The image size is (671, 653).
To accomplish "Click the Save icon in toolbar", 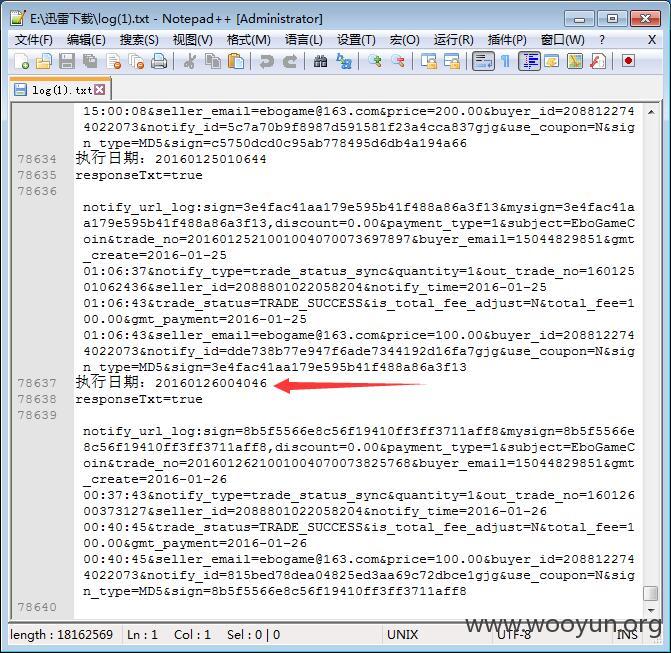I will [x=67, y=62].
